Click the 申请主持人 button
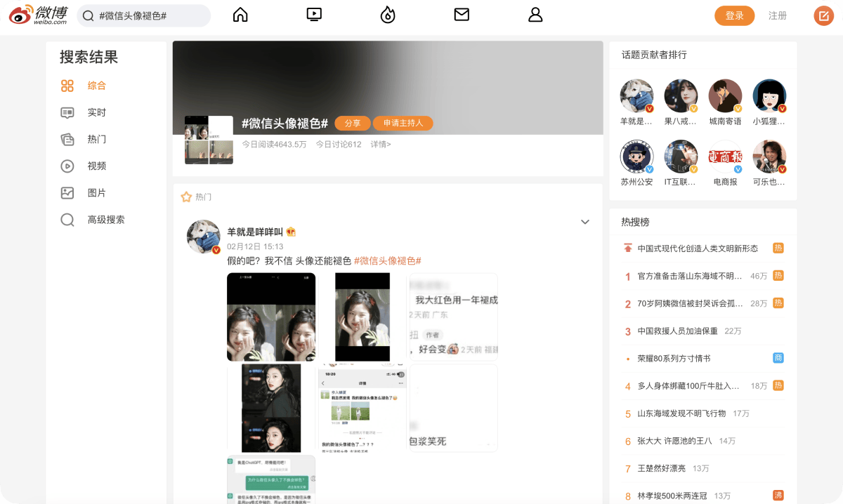This screenshot has height=504, width=843. (403, 123)
